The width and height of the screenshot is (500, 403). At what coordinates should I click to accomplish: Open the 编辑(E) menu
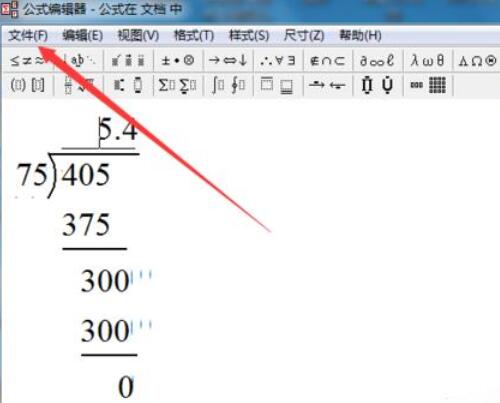coord(82,35)
